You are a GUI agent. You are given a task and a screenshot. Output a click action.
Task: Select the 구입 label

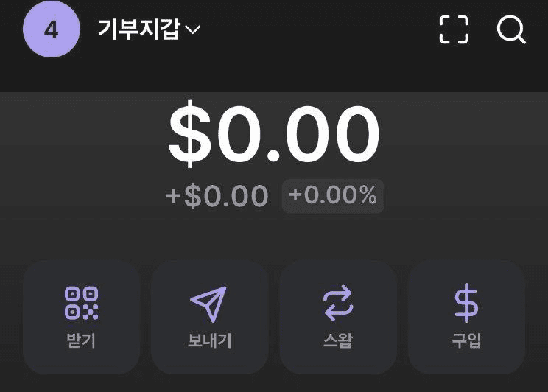(466, 340)
